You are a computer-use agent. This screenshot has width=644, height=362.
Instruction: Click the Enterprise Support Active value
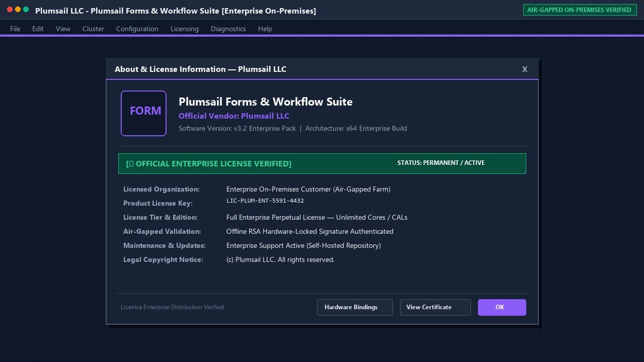coord(303,246)
